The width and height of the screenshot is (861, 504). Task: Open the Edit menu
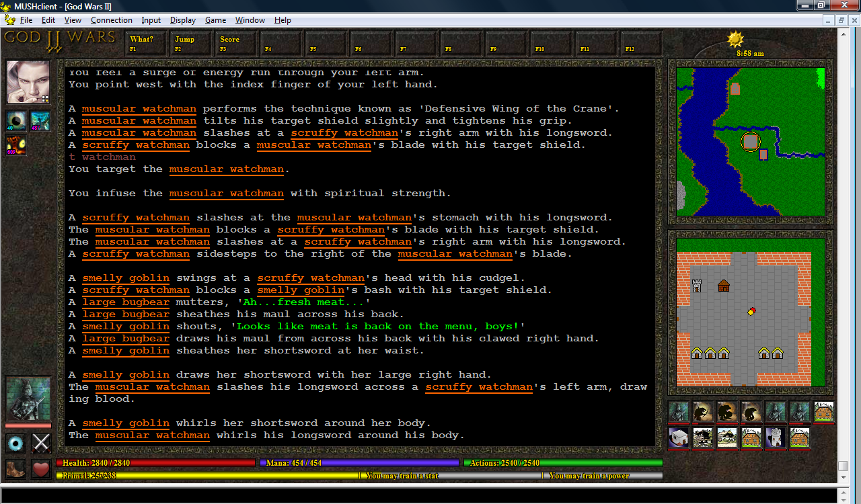[x=48, y=20]
